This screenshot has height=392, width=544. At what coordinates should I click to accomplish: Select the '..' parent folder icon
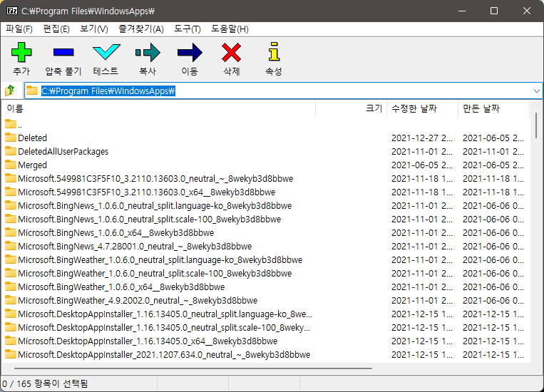point(11,124)
